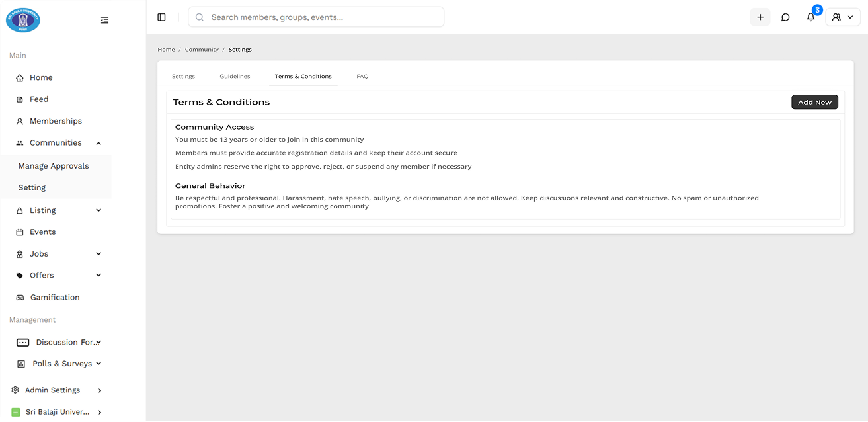This screenshot has width=868, height=422.
Task: Collapse the Communities menu
Action: coord(99,143)
